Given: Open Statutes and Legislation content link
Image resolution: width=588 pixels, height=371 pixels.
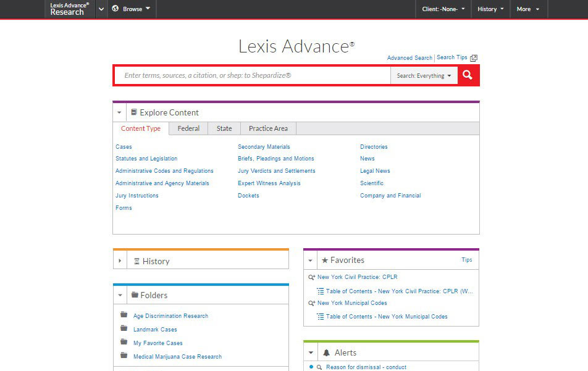Looking at the screenshot, I should (x=146, y=159).
